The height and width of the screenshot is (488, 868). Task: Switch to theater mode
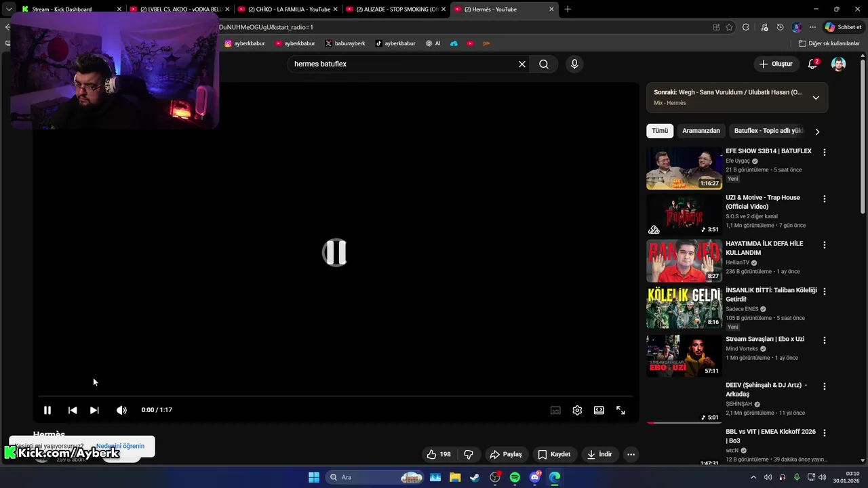pyautogui.click(x=599, y=410)
